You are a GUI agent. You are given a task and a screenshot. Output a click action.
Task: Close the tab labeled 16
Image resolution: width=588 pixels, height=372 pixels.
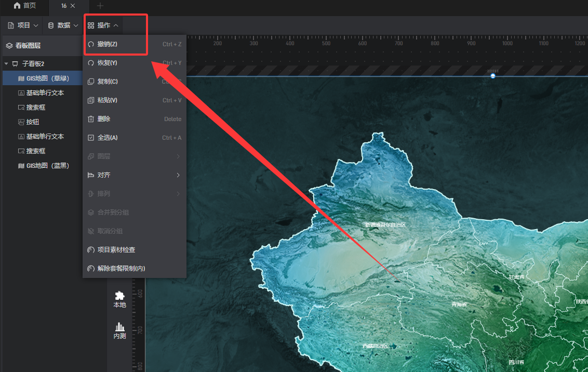(x=73, y=6)
